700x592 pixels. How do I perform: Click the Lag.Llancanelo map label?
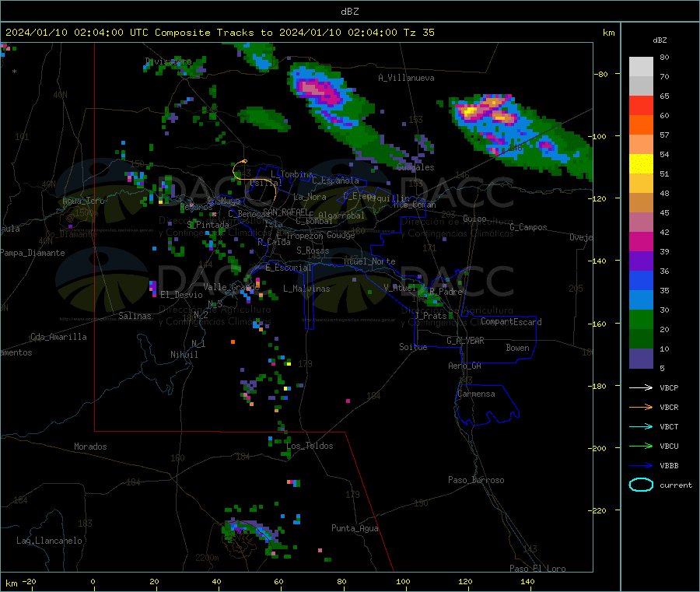point(49,541)
